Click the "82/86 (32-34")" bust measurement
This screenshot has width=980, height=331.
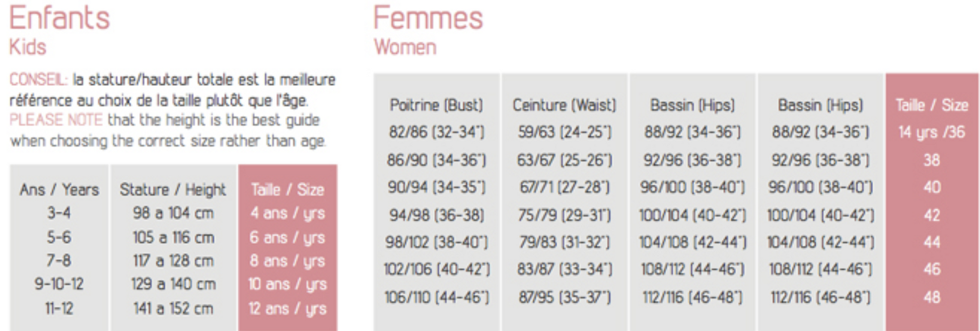(436, 132)
